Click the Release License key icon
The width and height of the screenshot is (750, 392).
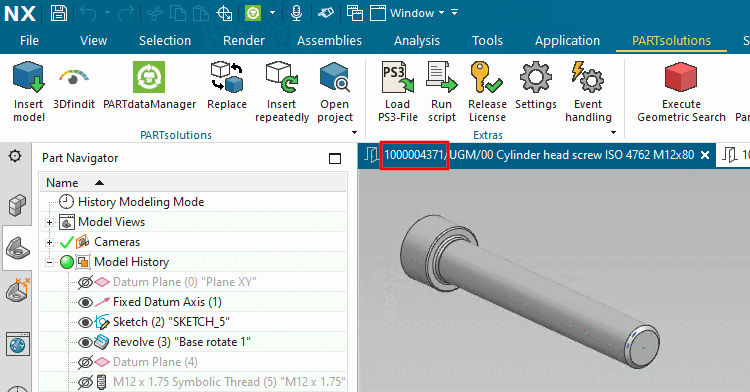click(486, 77)
